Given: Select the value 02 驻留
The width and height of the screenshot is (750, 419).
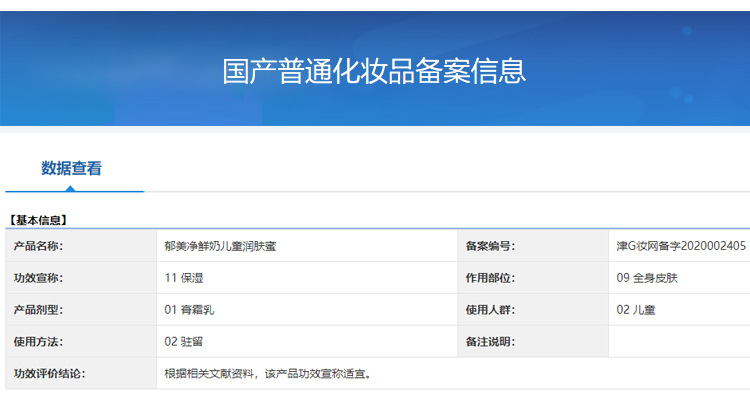Looking at the screenshot, I should [184, 342].
